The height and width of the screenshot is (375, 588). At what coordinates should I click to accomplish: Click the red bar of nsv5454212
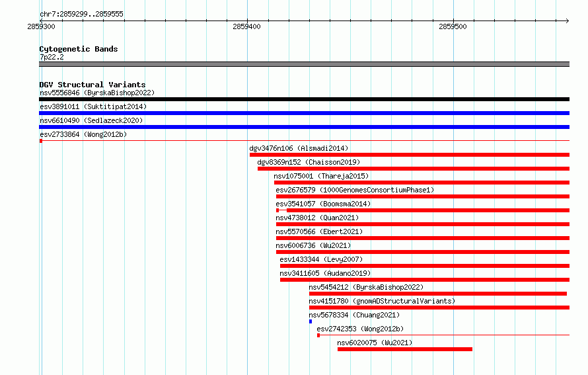coord(438,294)
